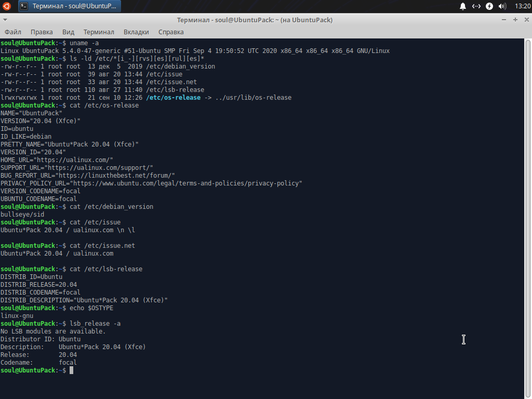The height and width of the screenshot is (399, 532).
Task: Click the volume speaker icon
Action: coord(502,6)
